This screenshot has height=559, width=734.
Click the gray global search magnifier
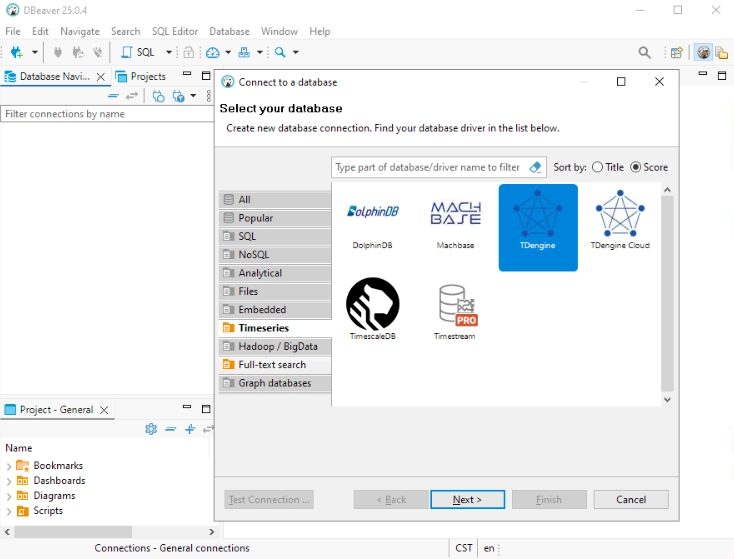645,52
